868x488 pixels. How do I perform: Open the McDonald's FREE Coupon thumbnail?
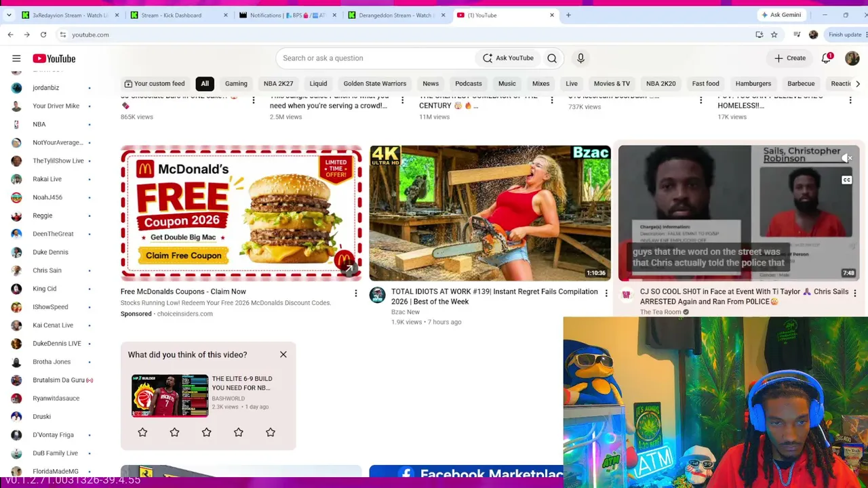pos(241,213)
